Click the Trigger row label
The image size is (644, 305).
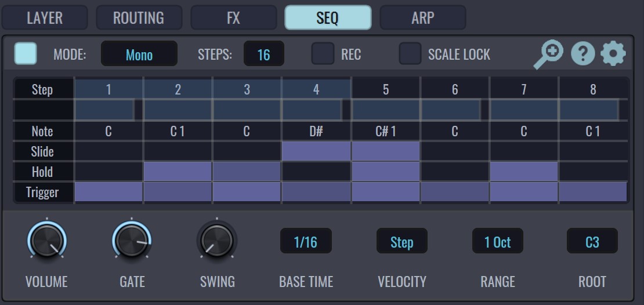pyautogui.click(x=43, y=192)
